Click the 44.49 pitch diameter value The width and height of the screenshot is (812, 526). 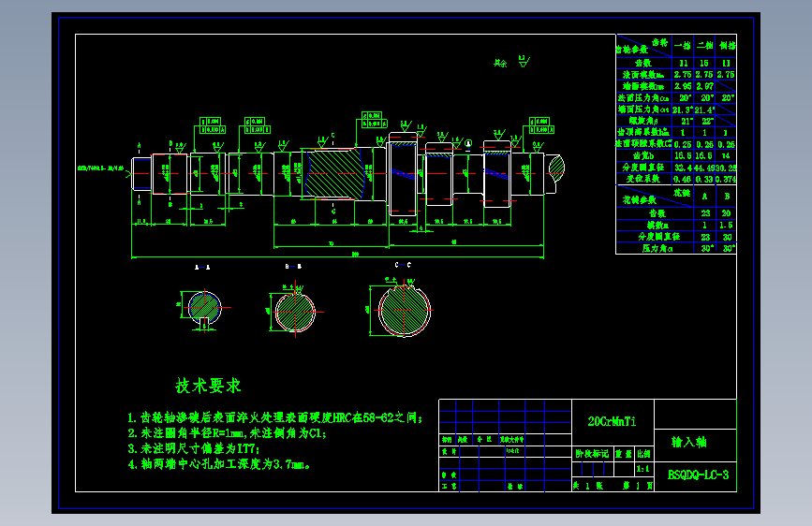(704, 168)
